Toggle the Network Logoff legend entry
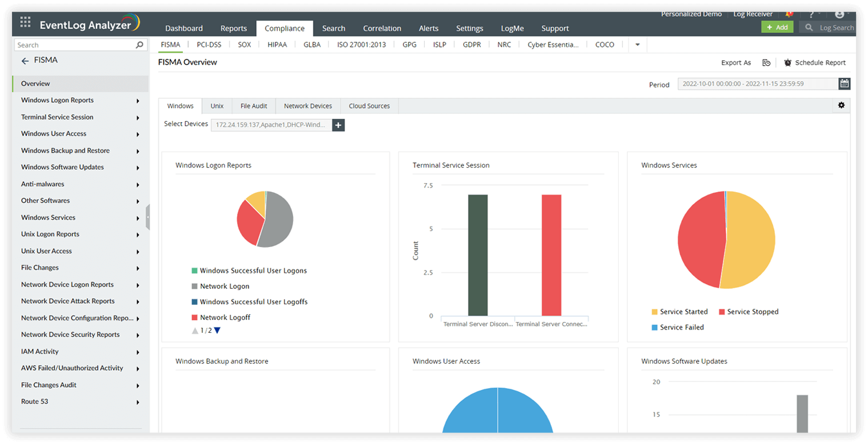The image size is (868, 445). 221,317
